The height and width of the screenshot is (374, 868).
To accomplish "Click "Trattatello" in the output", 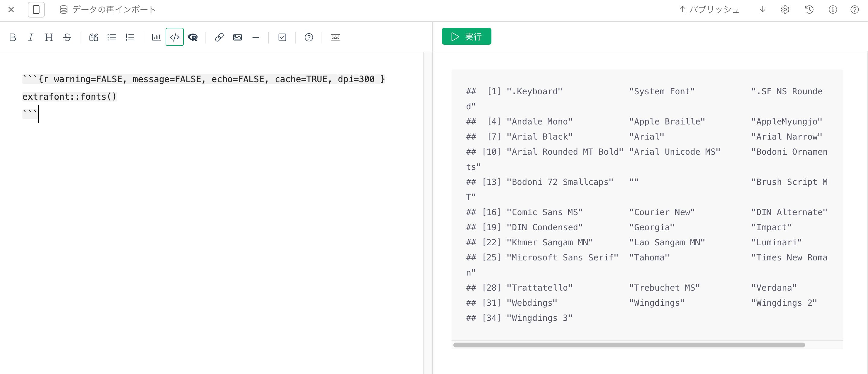I will pyautogui.click(x=540, y=288).
